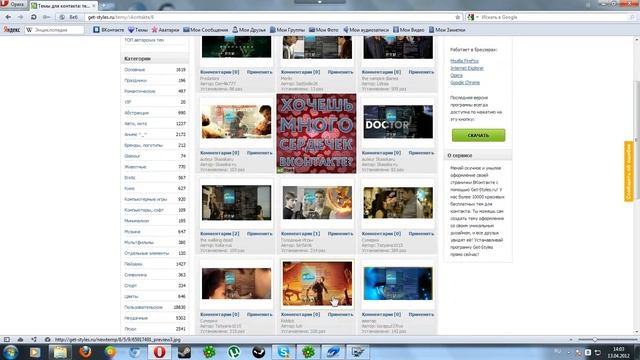Open the Мои аудиозаписи bookmark
The height and width of the screenshot is (360, 640).
[x=366, y=30]
